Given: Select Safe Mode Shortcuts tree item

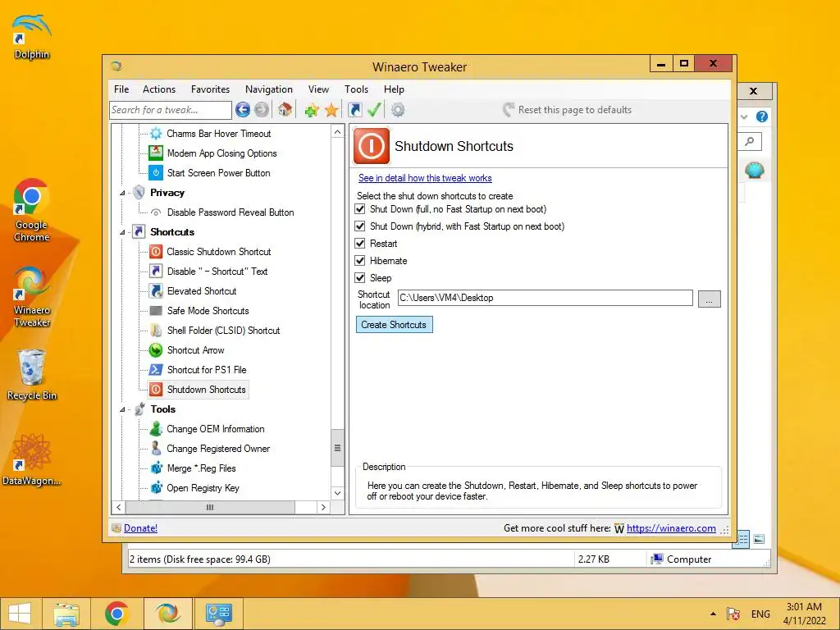Looking at the screenshot, I should click(x=208, y=311).
